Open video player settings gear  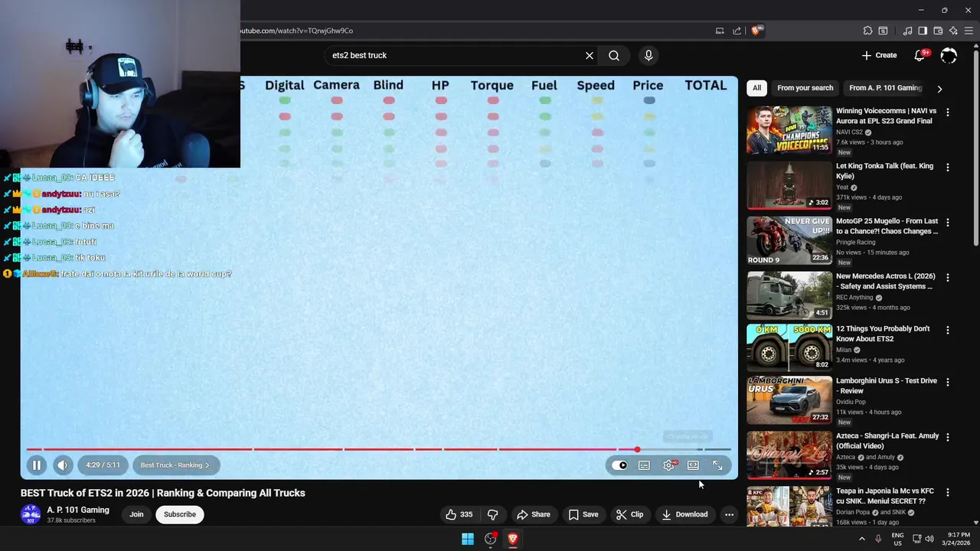[669, 465]
